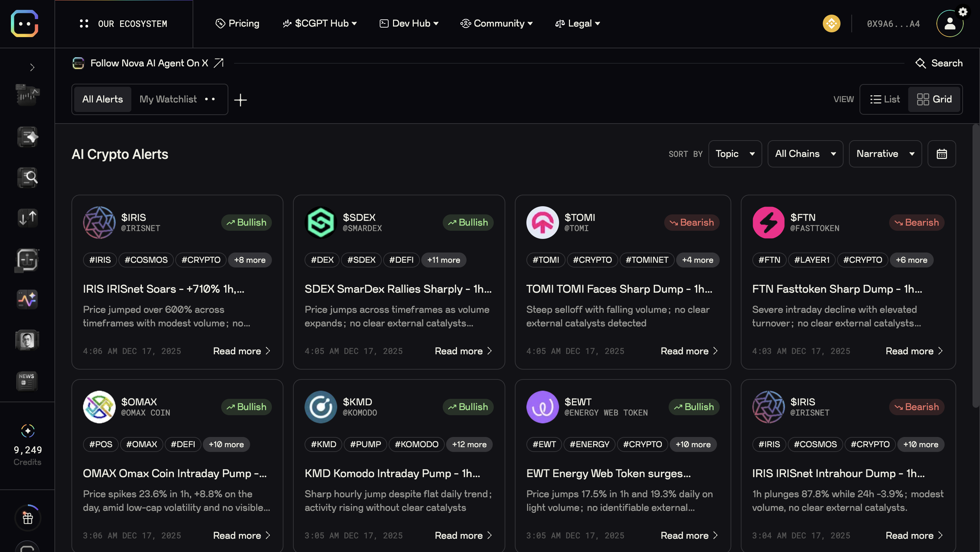Open the calendar date filter icon
980x552 pixels.
(941, 154)
